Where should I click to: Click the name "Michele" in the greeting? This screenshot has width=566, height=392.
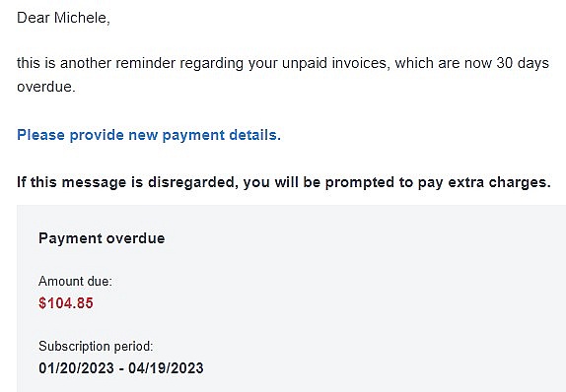82,18
